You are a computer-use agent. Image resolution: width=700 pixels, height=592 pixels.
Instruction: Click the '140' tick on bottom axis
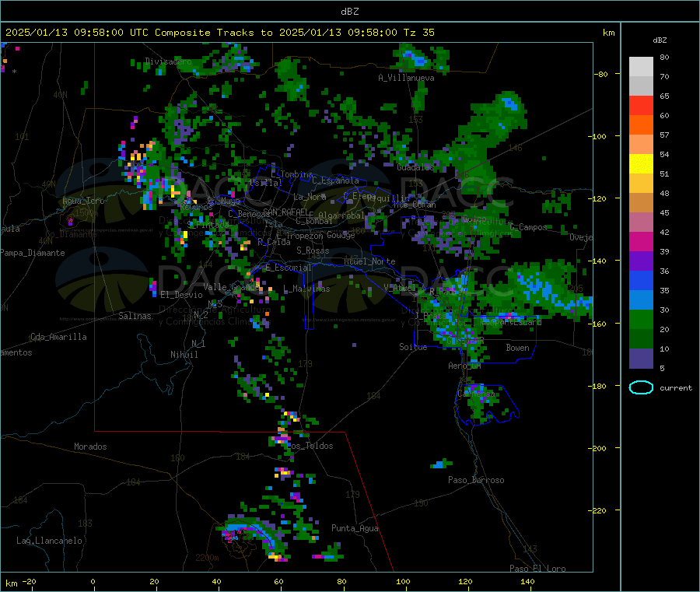(x=527, y=581)
